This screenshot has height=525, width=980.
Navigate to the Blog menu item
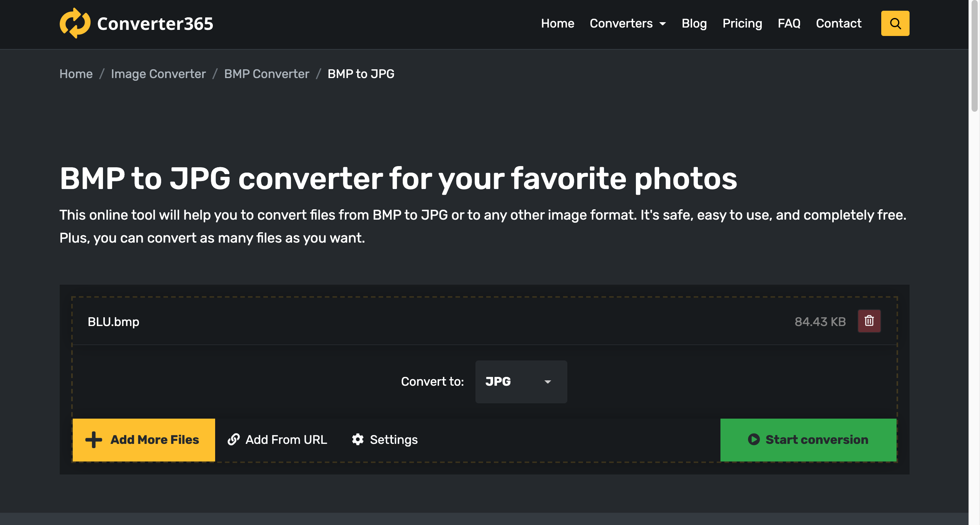click(694, 23)
